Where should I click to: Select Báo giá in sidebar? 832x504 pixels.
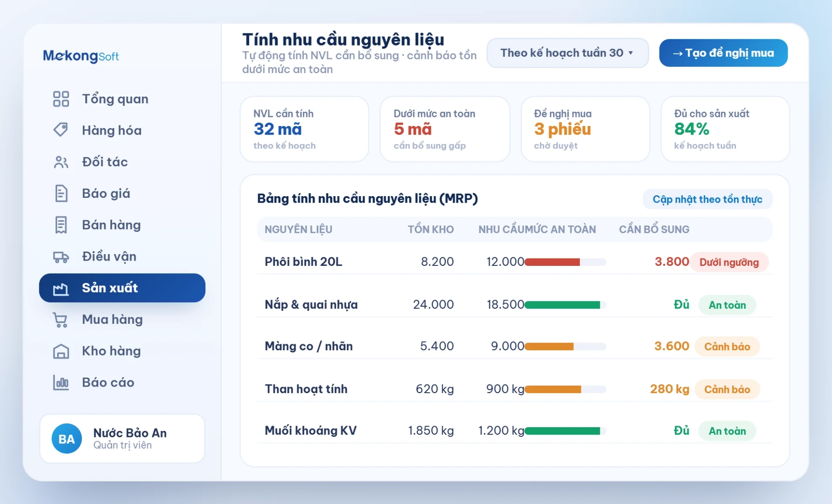(x=122, y=193)
